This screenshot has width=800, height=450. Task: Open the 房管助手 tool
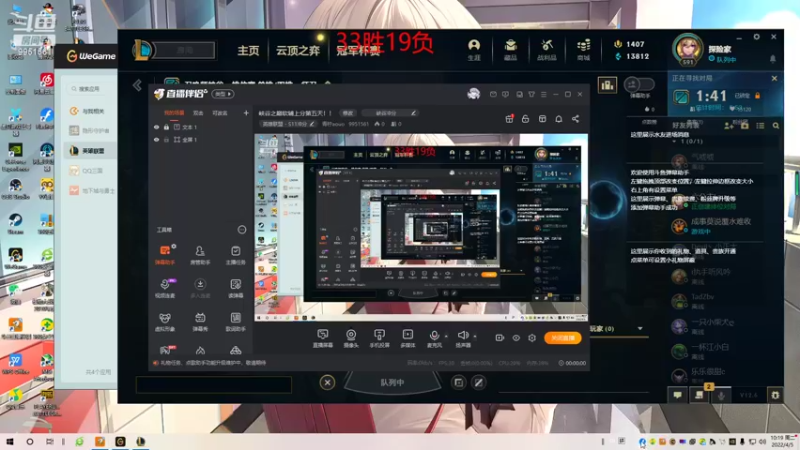point(200,255)
